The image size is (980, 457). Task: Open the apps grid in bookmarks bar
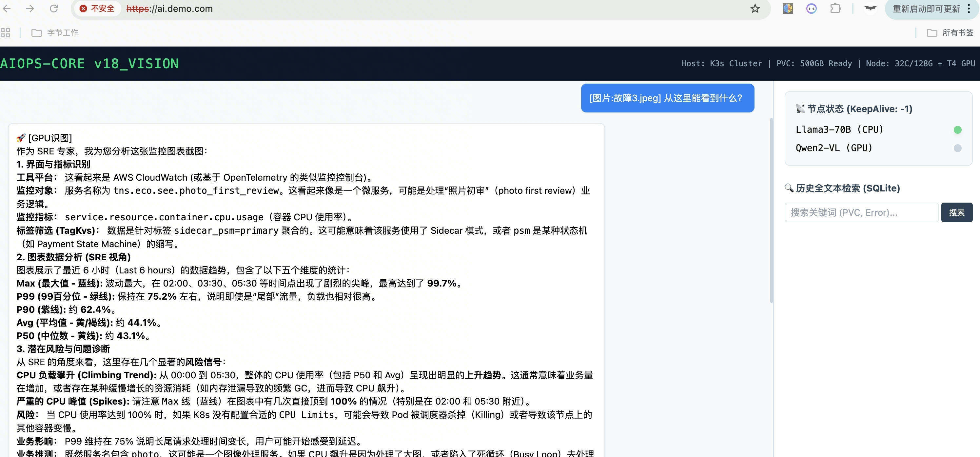5,33
